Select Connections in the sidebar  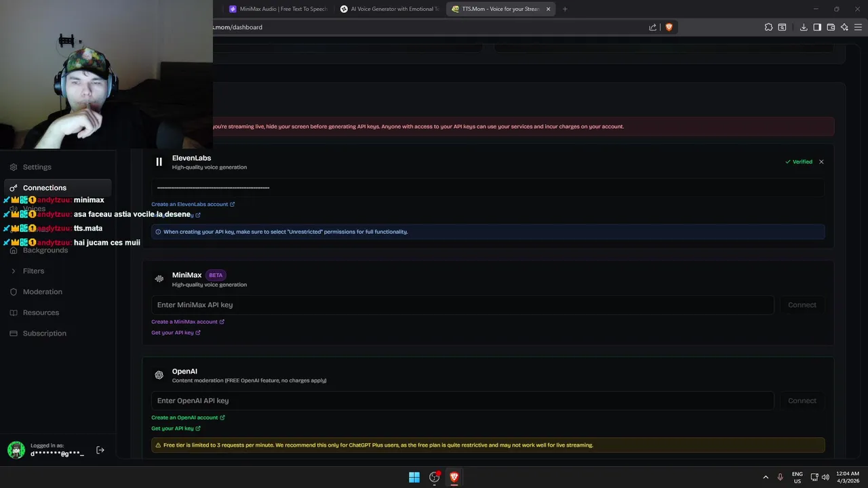pos(58,188)
